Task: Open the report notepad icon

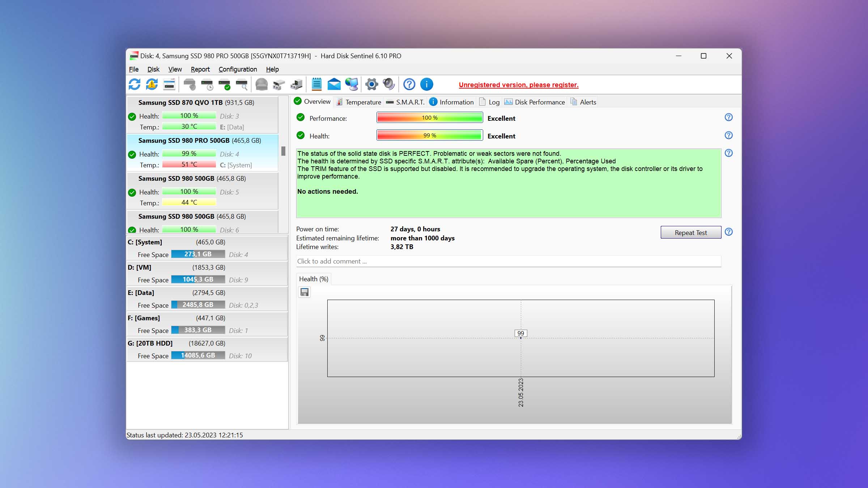Action: click(316, 85)
